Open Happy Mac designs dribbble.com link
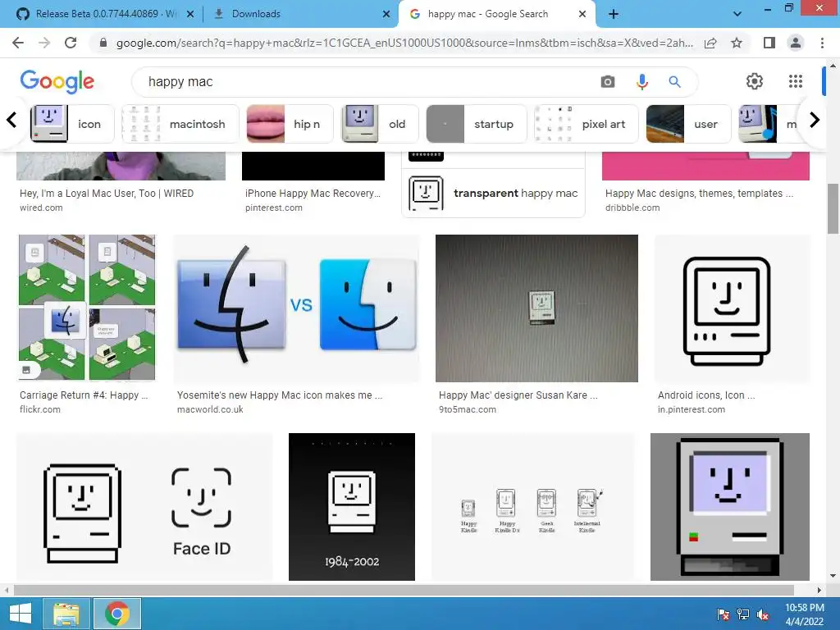 [x=699, y=194]
